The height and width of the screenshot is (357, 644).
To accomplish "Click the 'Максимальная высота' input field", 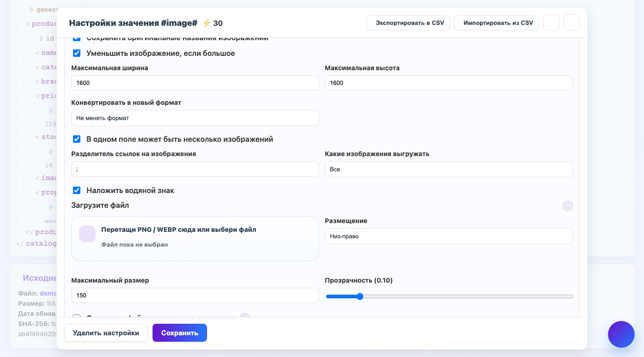I will pyautogui.click(x=449, y=83).
